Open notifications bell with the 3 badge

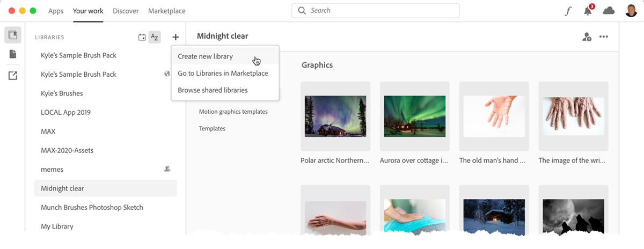(x=589, y=10)
